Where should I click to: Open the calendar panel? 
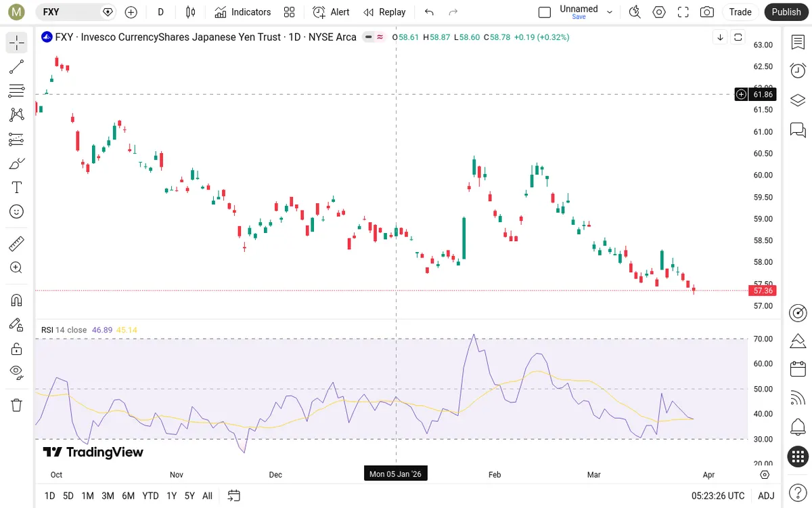[x=798, y=369]
